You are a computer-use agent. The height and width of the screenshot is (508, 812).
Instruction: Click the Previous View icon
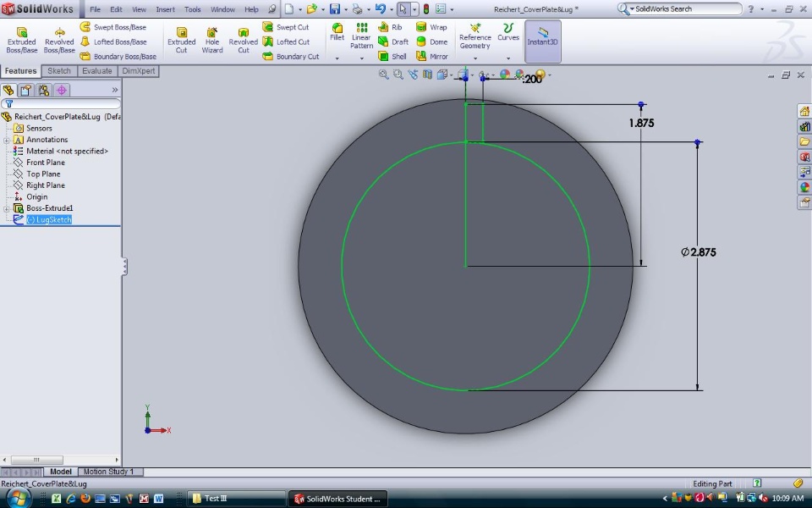click(412, 75)
